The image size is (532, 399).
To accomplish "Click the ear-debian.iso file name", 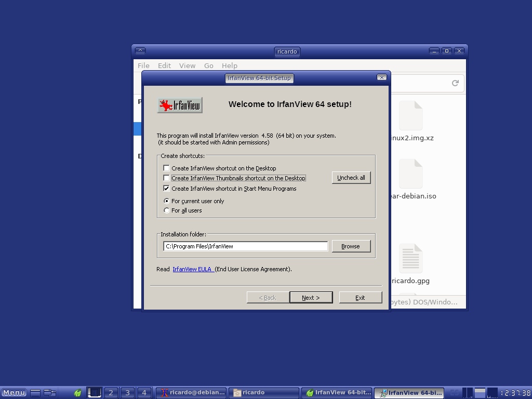I will click(x=414, y=196).
